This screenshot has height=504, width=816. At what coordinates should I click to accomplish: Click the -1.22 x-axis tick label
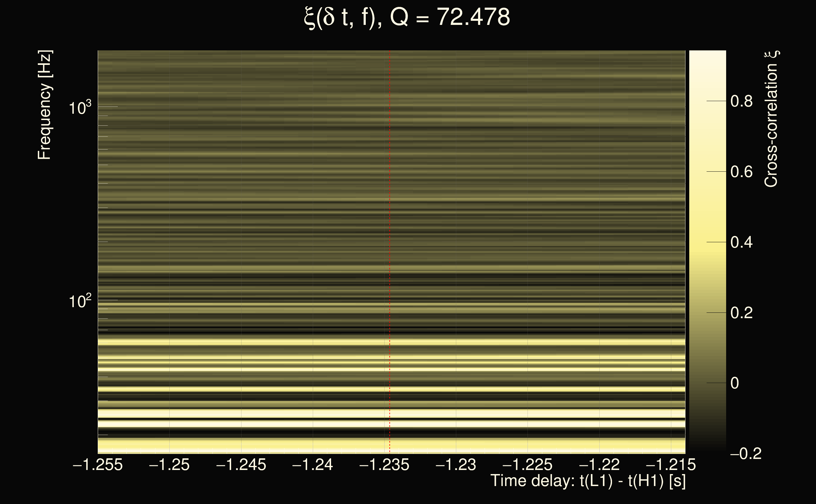pos(599,465)
